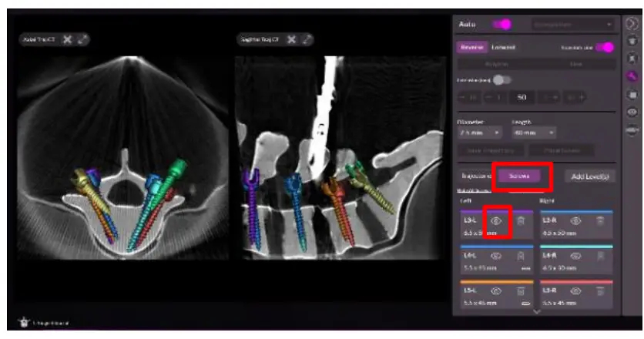Open the Diameter dropdown
This screenshot has width=644, height=339.
tap(479, 133)
